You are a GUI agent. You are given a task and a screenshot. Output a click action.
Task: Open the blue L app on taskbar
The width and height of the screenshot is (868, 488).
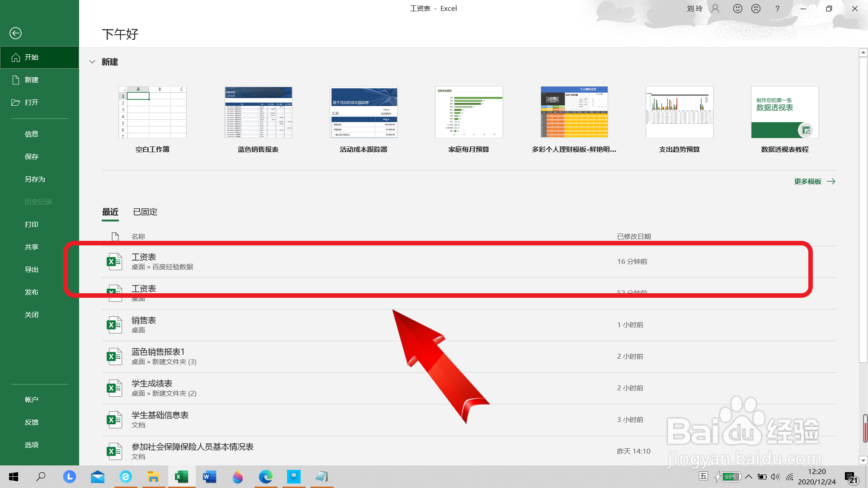click(70, 477)
